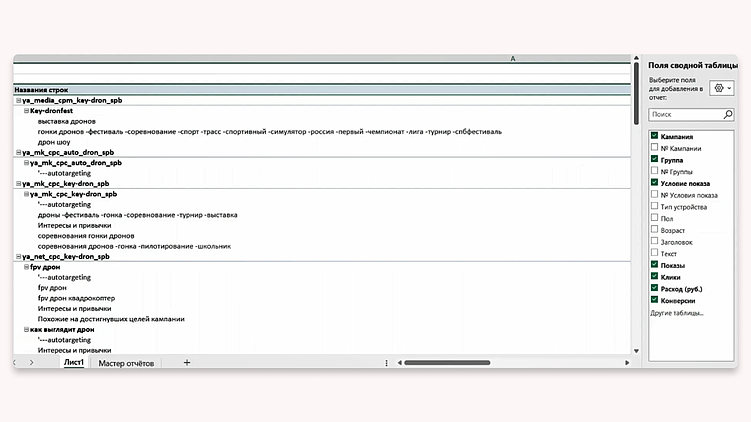751x422 pixels.
Task: Click the vertical scrollbar up arrow
Action: click(x=636, y=58)
